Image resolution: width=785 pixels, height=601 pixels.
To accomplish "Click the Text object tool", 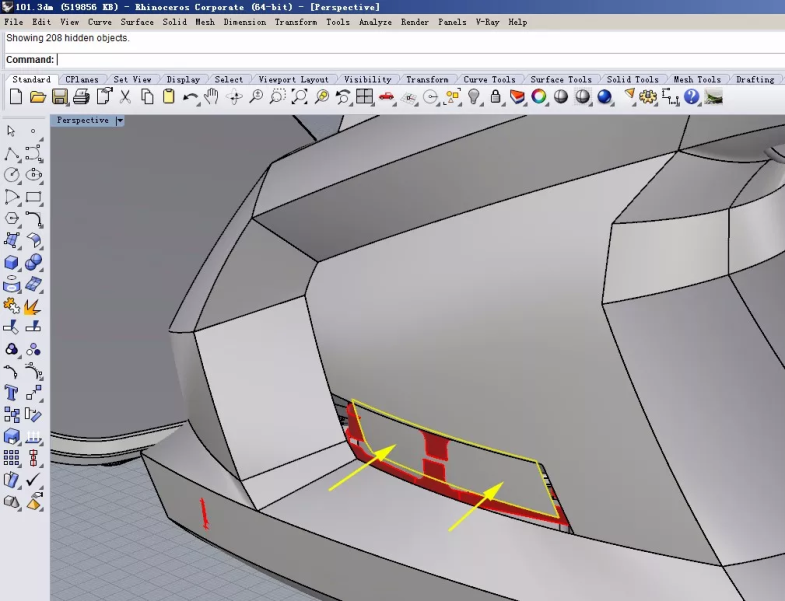I will pyautogui.click(x=12, y=393).
